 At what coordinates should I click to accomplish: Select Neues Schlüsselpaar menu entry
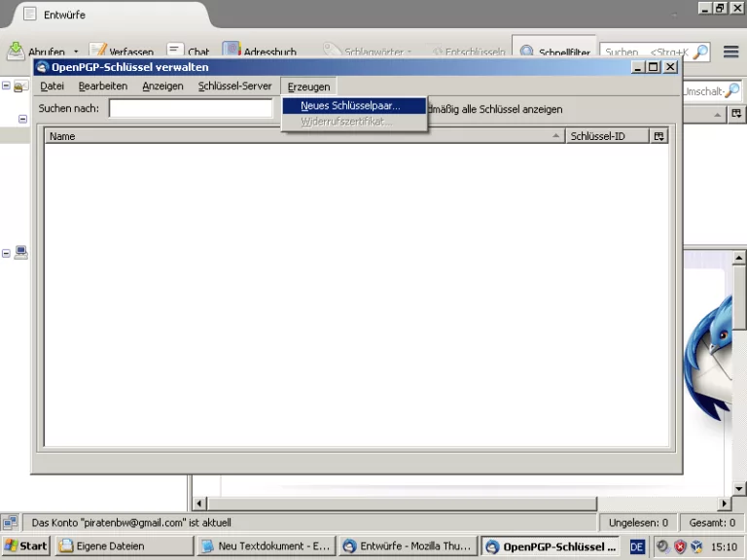354,106
